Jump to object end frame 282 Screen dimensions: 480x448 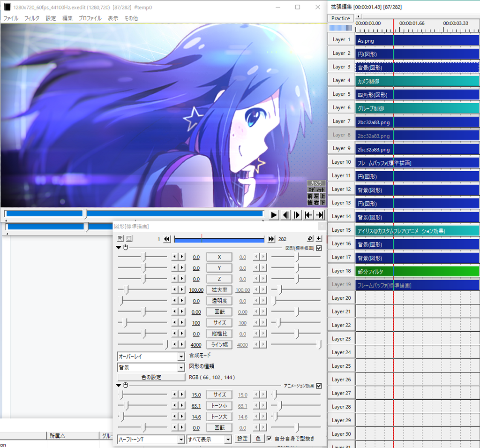coord(271,239)
